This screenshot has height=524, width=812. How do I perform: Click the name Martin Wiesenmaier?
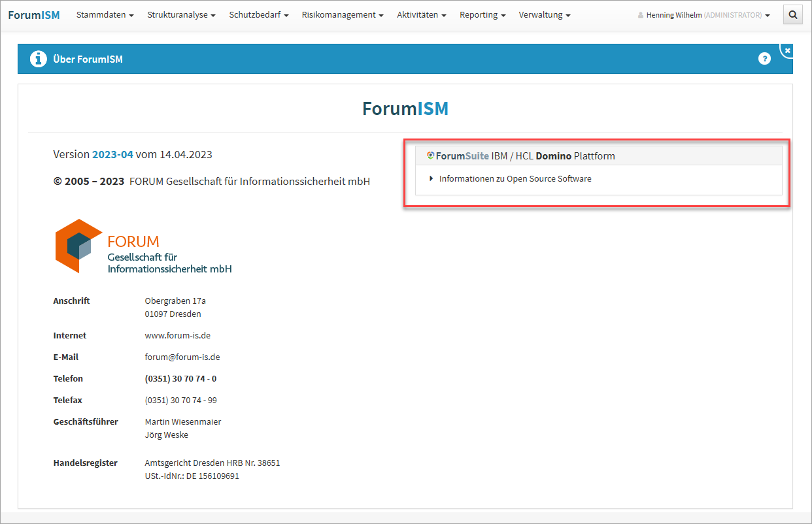pos(182,421)
